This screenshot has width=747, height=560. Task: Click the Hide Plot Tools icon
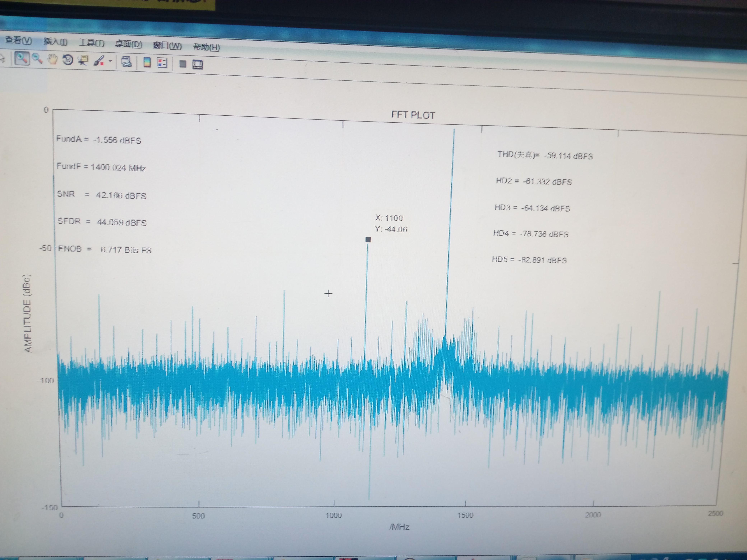pos(183,64)
